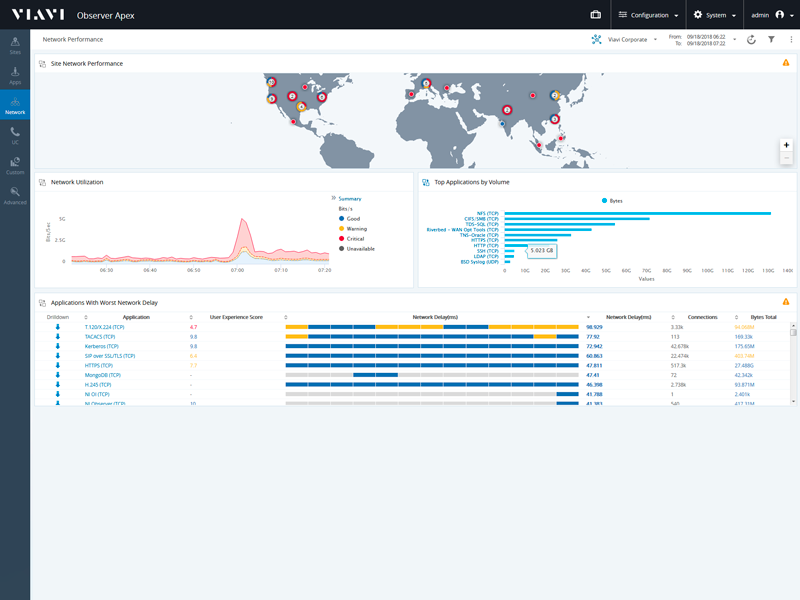Image resolution: width=800 pixels, height=600 pixels.
Task: Open the Advanced search section
Action: click(x=15, y=195)
